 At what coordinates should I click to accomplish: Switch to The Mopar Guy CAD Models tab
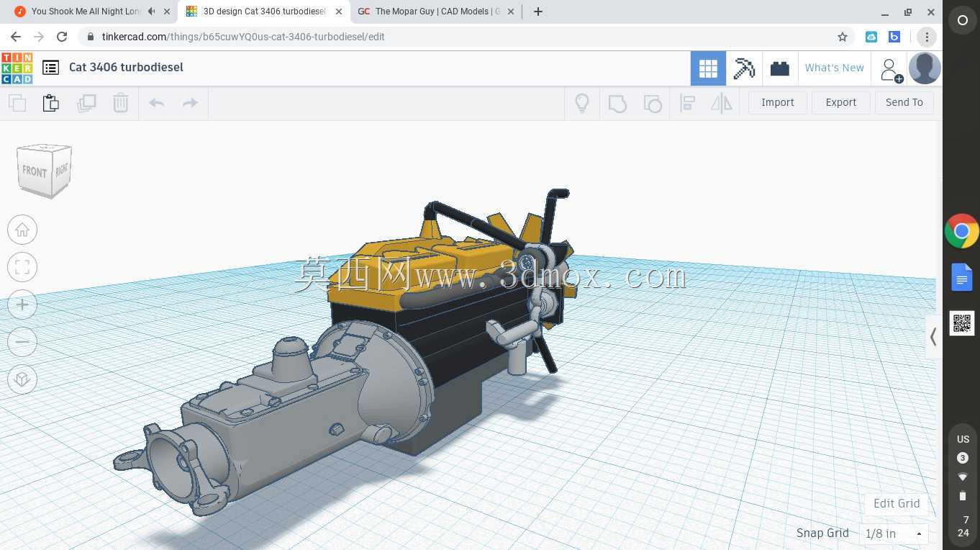click(437, 12)
